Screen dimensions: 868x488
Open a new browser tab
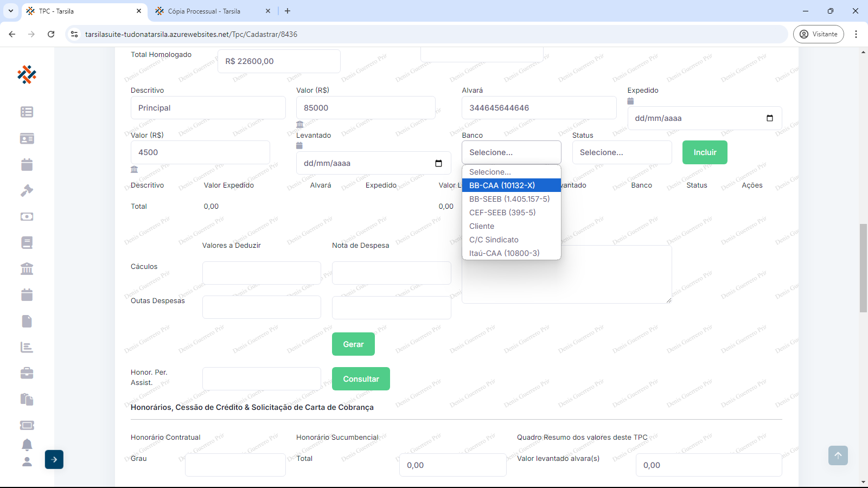pos(288,11)
